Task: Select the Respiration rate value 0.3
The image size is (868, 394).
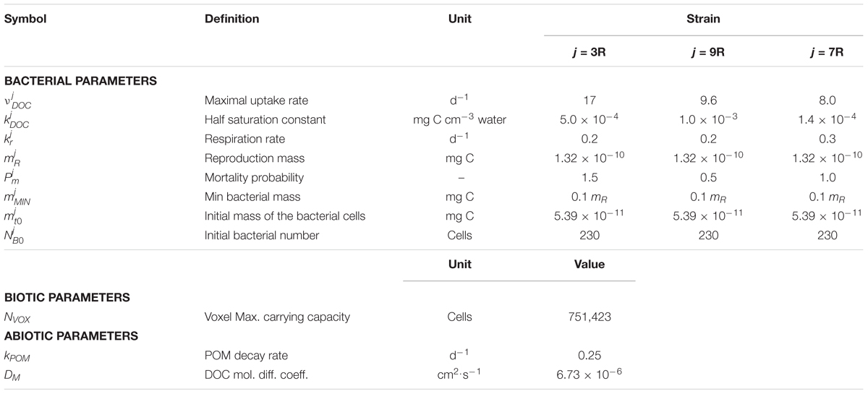Action: 824,140
